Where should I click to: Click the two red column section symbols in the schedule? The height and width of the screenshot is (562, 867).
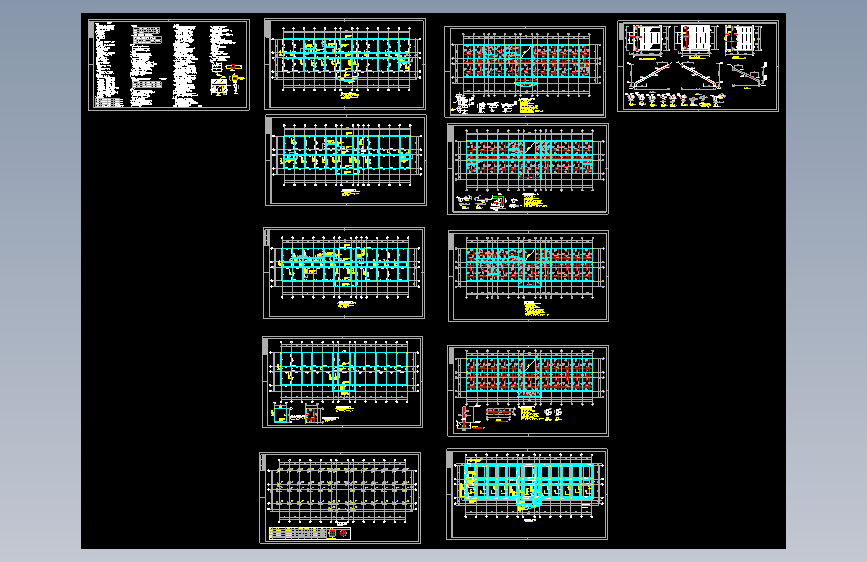pos(338,533)
